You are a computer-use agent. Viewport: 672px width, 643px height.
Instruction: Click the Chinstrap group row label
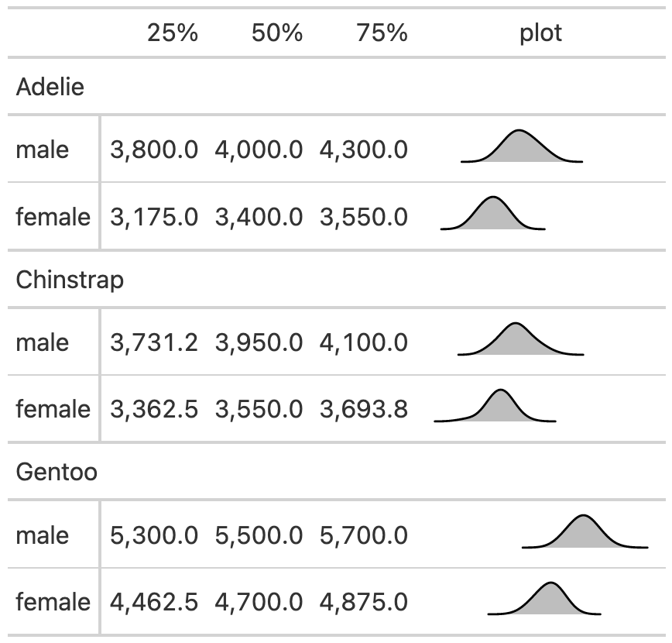click(70, 280)
